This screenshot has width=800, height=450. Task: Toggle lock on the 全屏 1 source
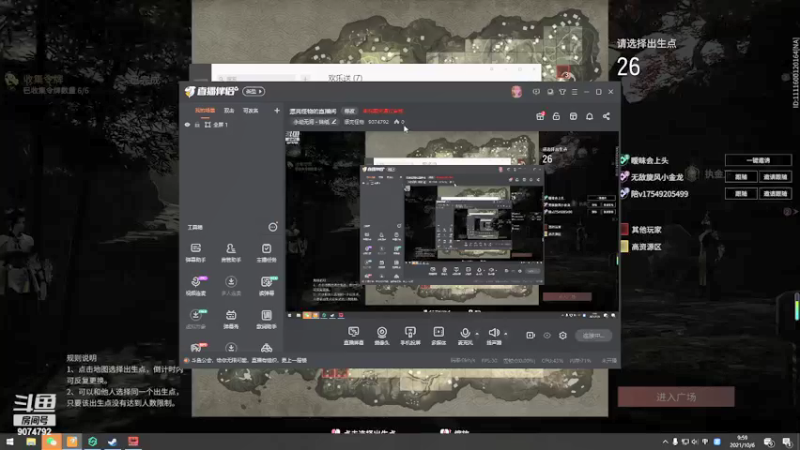(197, 124)
